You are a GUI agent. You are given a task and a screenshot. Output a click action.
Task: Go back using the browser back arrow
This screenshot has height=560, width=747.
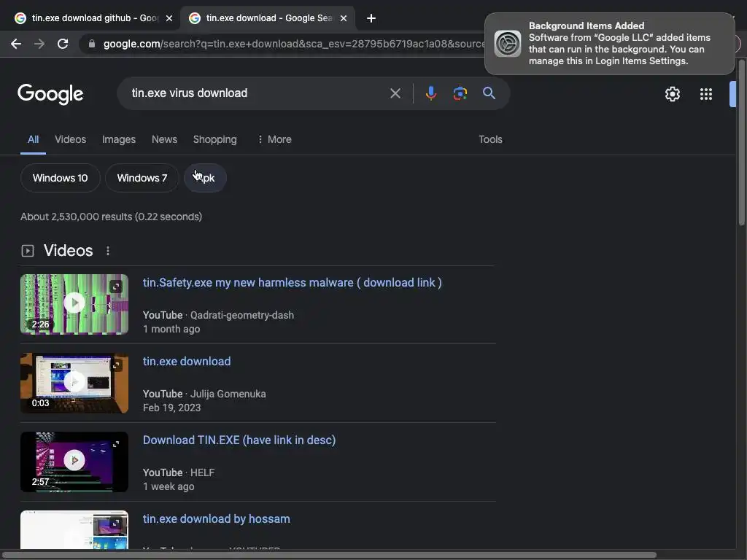tap(16, 44)
